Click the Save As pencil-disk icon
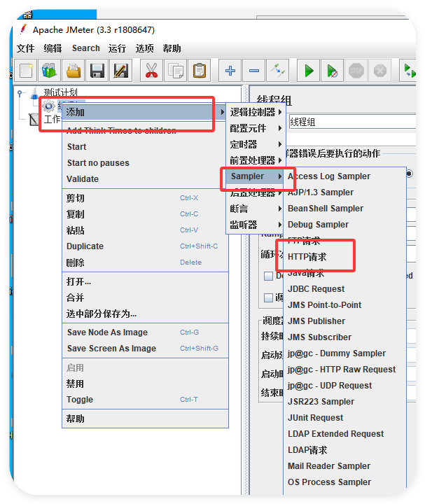The height and width of the screenshot is (504, 425). 121,71
